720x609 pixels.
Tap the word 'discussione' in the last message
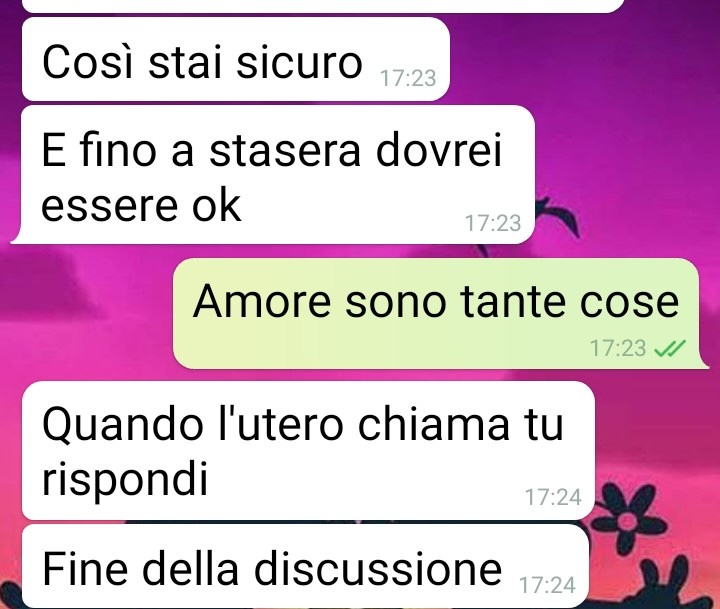pyautogui.click(x=378, y=569)
